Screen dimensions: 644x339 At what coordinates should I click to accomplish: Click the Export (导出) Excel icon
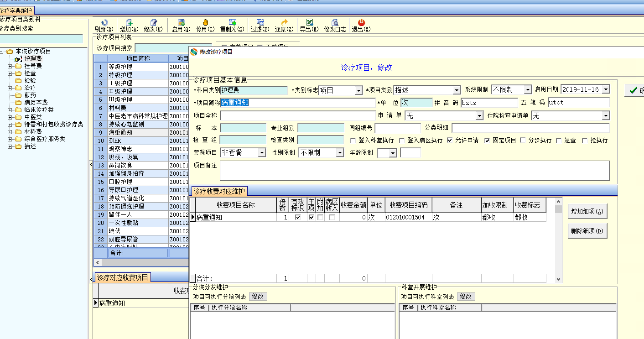(x=309, y=23)
